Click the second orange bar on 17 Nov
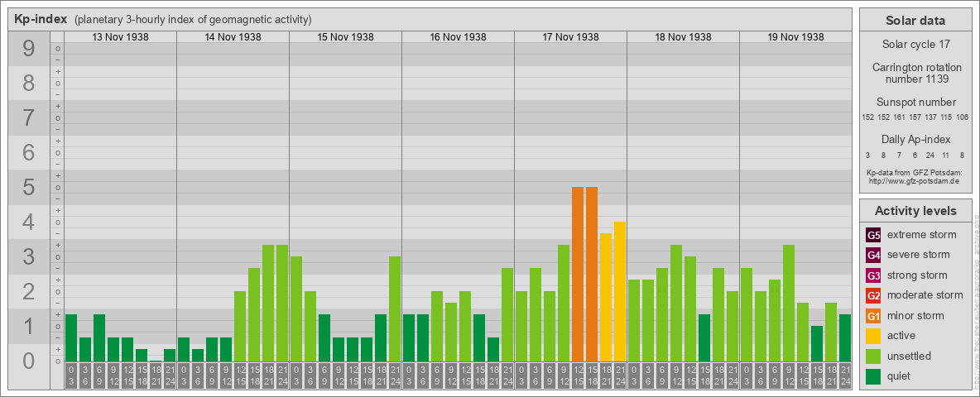 point(592,274)
